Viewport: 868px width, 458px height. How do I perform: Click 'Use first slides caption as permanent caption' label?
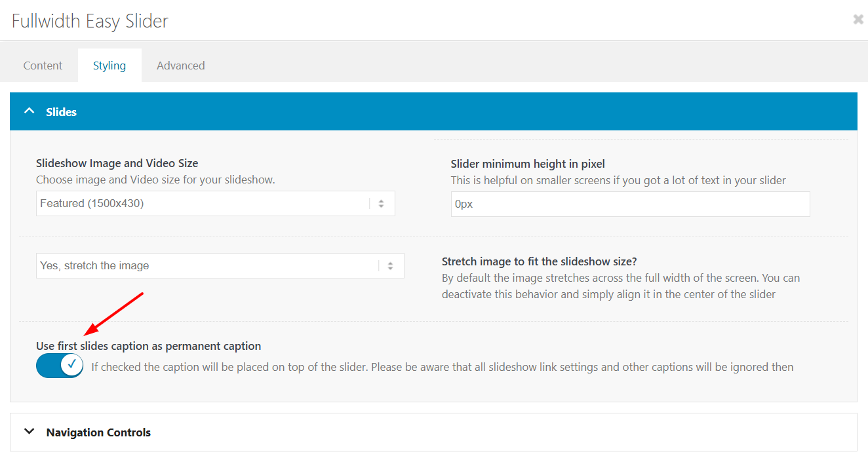148,346
